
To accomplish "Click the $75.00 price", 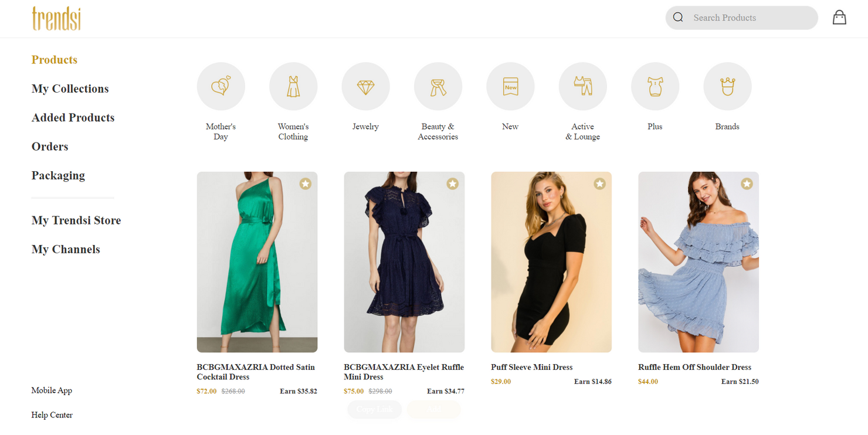I will tap(354, 391).
